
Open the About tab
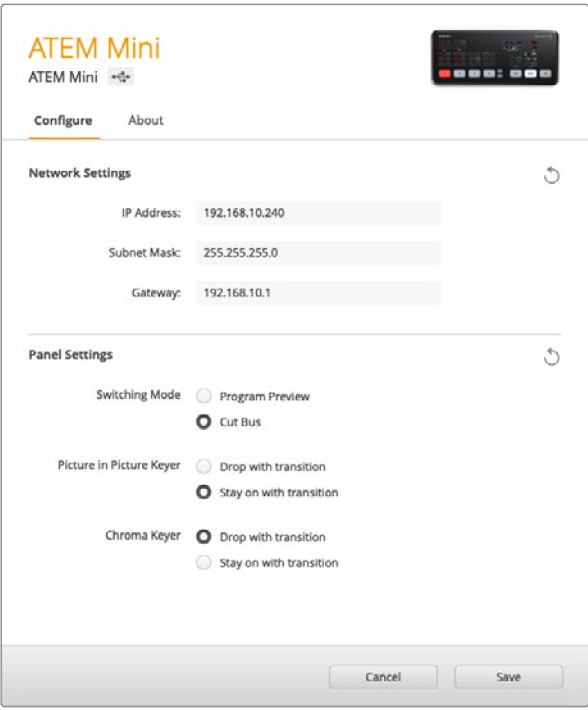146,120
